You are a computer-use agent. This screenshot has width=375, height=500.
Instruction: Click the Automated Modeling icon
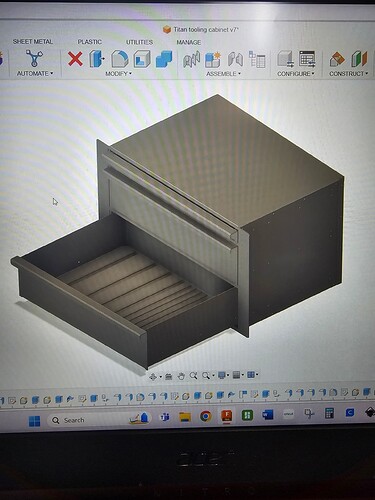pos(34,58)
